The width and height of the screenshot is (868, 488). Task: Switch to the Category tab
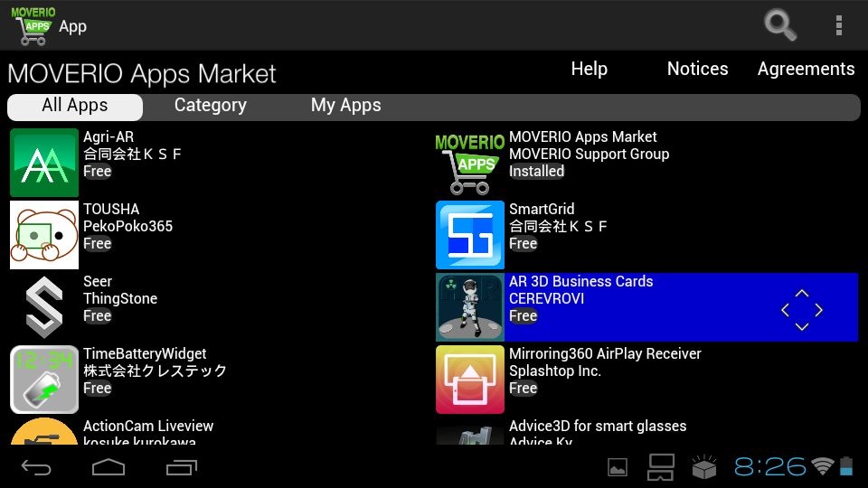(211, 106)
